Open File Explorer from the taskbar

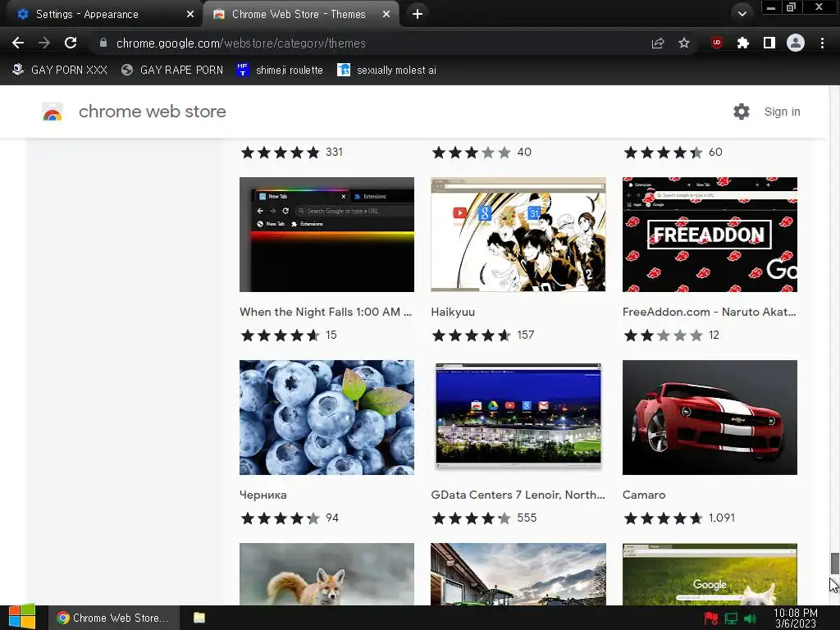[x=199, y=618]
